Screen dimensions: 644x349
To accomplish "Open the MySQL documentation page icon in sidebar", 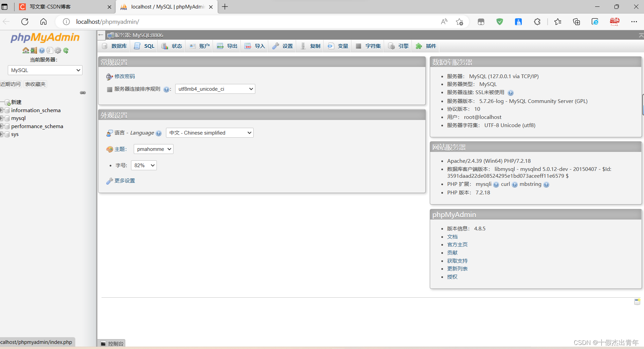I will pos(50,51).
